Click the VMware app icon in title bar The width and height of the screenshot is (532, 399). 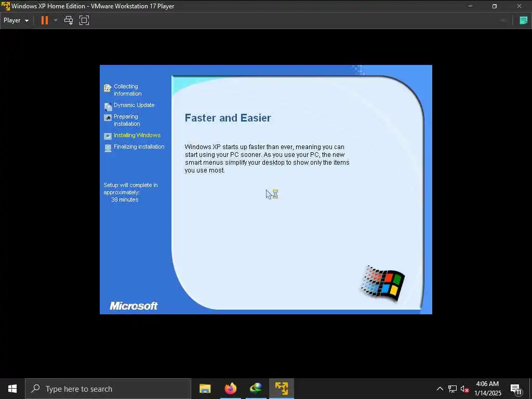[5, 6]
